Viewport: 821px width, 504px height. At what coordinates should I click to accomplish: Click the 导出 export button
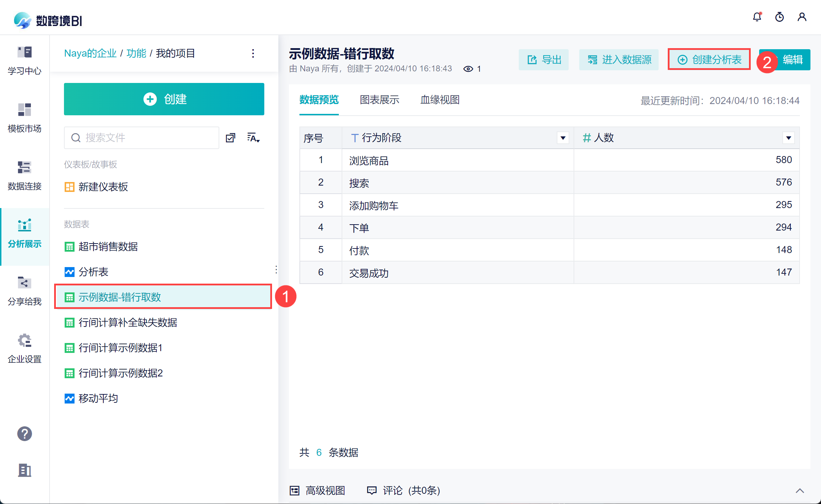544,60
